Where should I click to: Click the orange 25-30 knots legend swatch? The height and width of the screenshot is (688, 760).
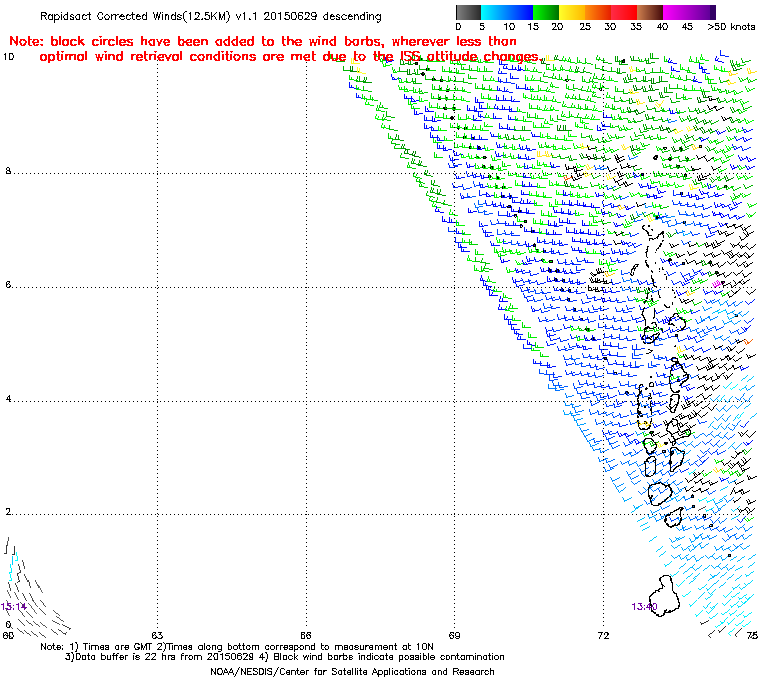click(x=599, y=12)
